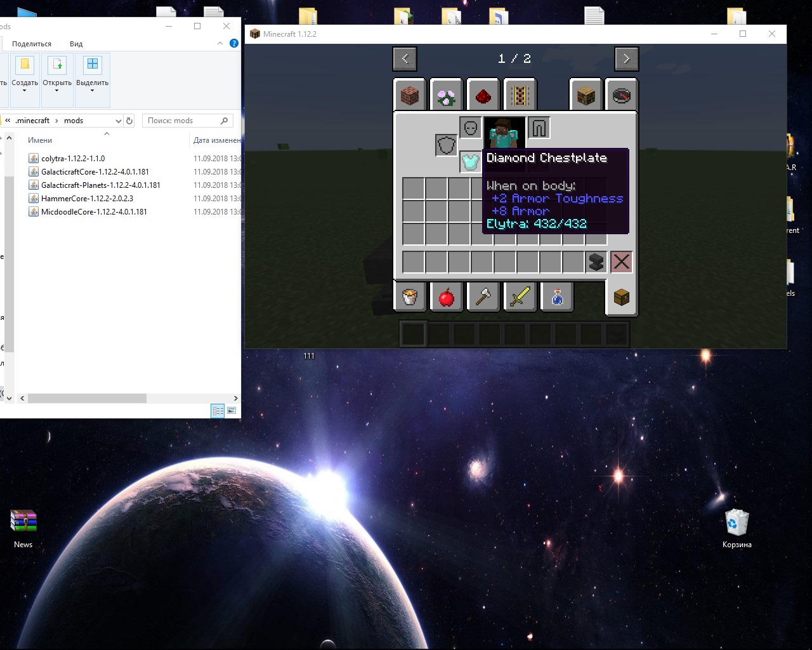Open the Foodstuffs apple tab
The width and height of the screenshot is (812, 650).
click(x=447, y=296)
